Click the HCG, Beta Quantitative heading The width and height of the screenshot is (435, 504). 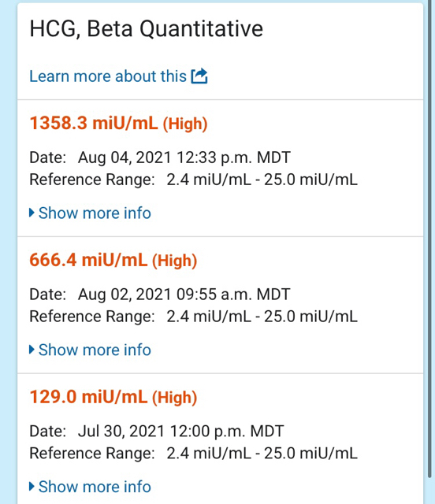(x=147, y=29)
